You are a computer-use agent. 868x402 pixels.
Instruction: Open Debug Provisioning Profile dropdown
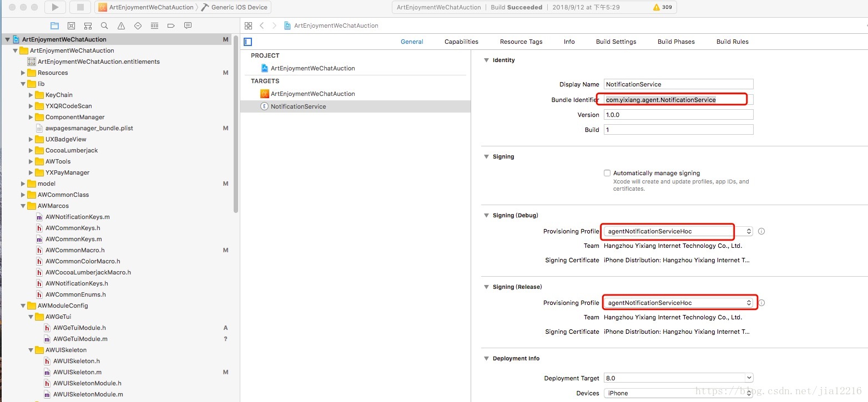678,231
